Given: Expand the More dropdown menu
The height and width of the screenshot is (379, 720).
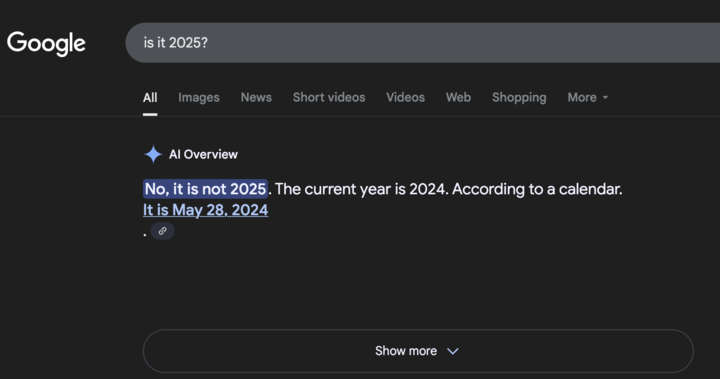Looking at the screenshot, I should pyautogui.click(x=588, y=97).
